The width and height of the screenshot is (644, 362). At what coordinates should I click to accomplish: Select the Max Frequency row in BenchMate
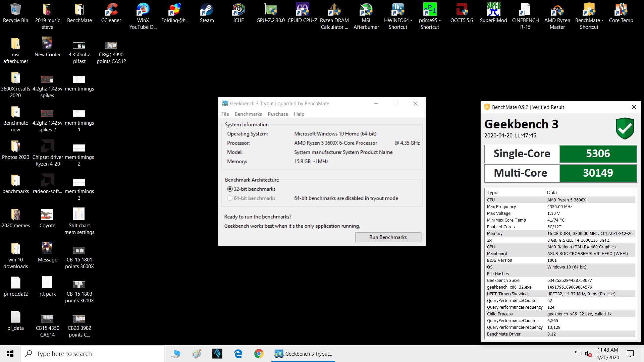coord(560,207)
